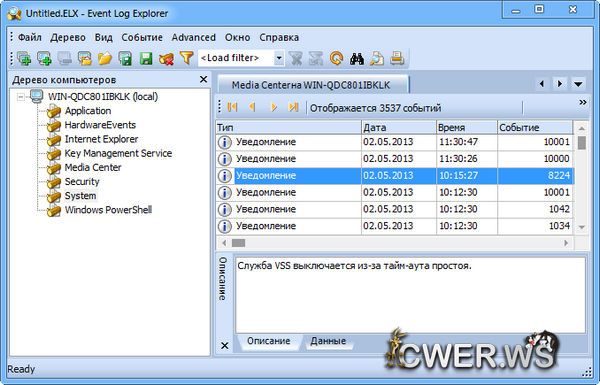Open the Дерево menu
600x385 pixels.
click(68, 38)
